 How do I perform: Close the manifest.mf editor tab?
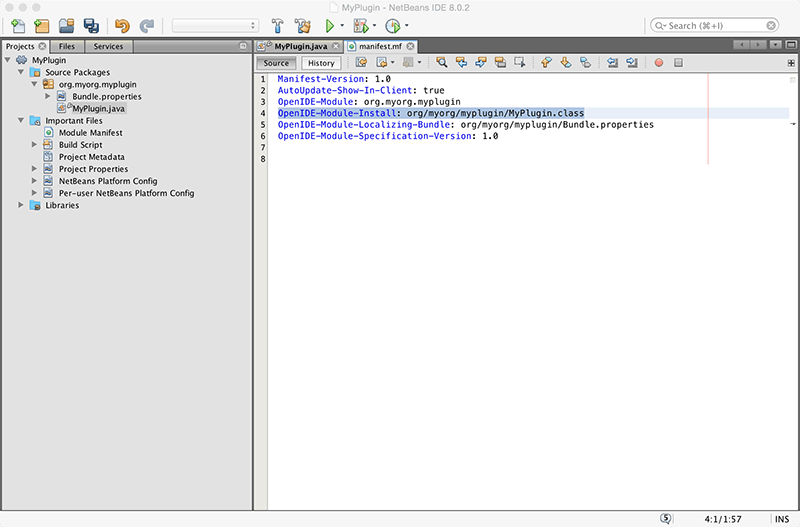tap(410, 46)
